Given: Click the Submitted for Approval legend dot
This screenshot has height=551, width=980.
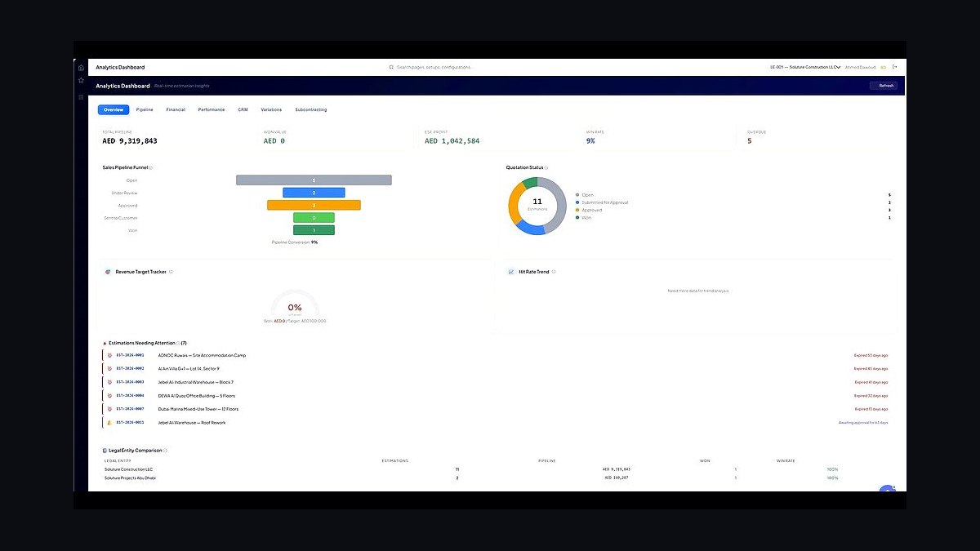Looking at the screenshot, I should [577, 202].
